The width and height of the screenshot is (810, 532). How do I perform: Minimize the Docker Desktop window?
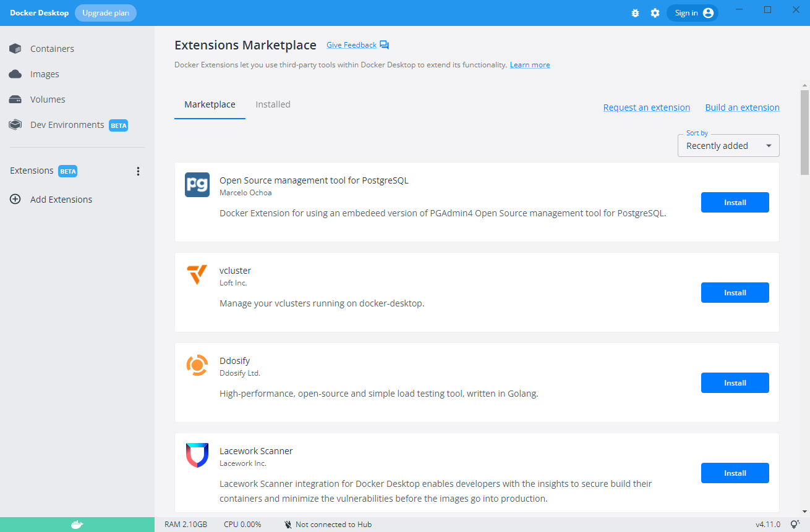pyautogui.click(x=739, y=10)
